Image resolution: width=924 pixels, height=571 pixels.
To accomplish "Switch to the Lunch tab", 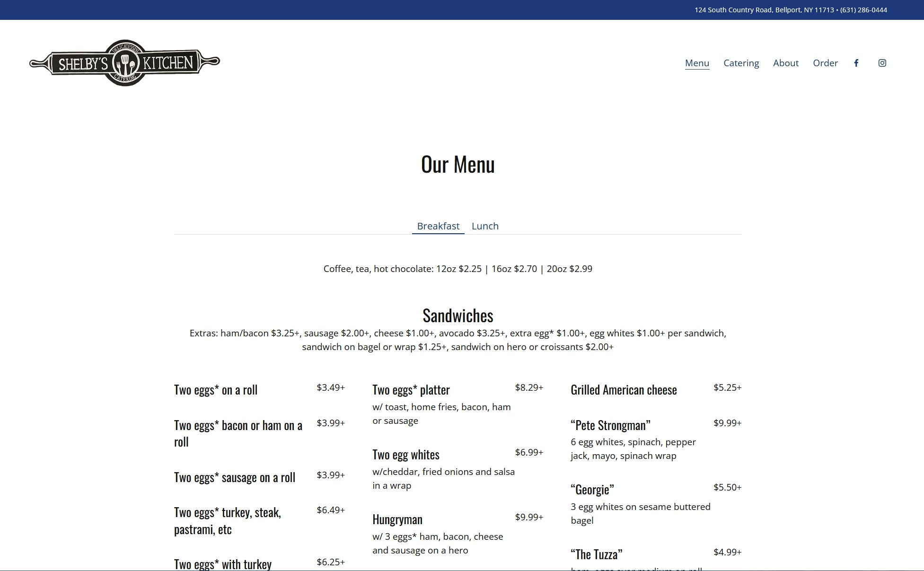I will click(485, 226).
